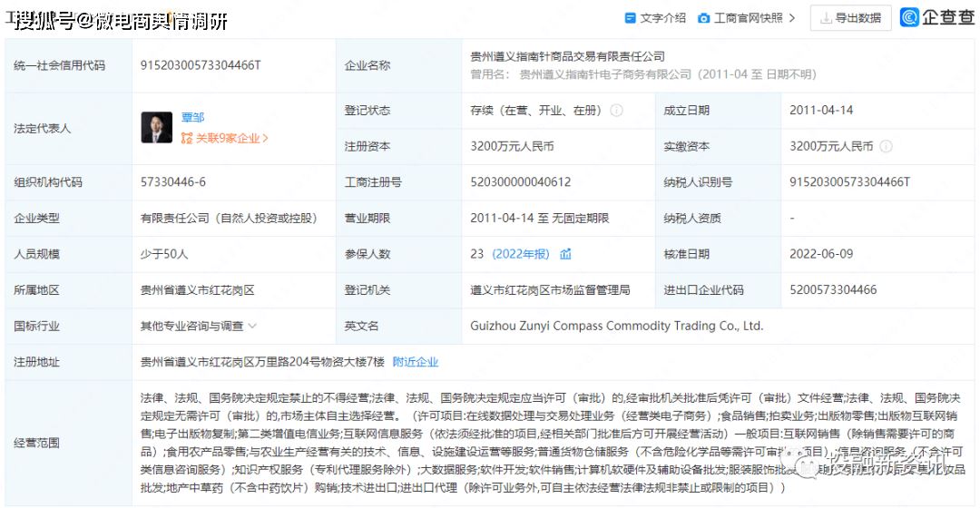980x508 pixels.
Task: Open legal representative 覃邹's profile link
Action: (192, 118)
